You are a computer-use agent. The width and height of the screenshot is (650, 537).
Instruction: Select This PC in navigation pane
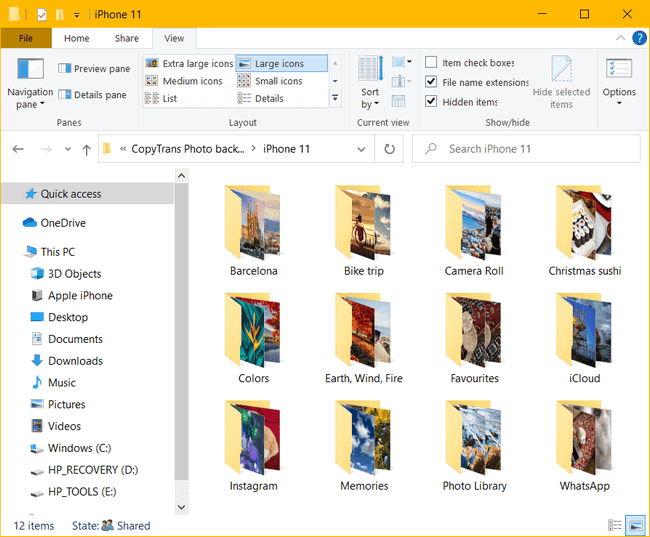tap(49, 252)
